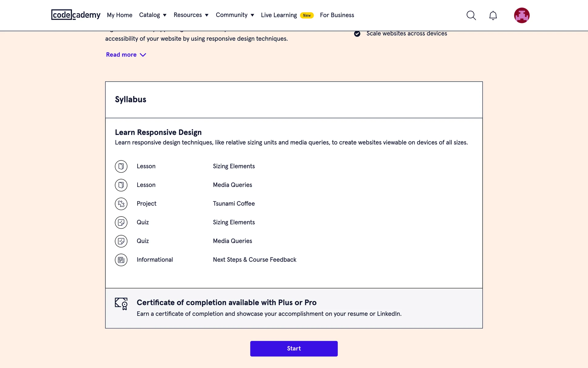Open the notifications bell
The height and width of the screenshot is (368, 588).
coord(493,15)
